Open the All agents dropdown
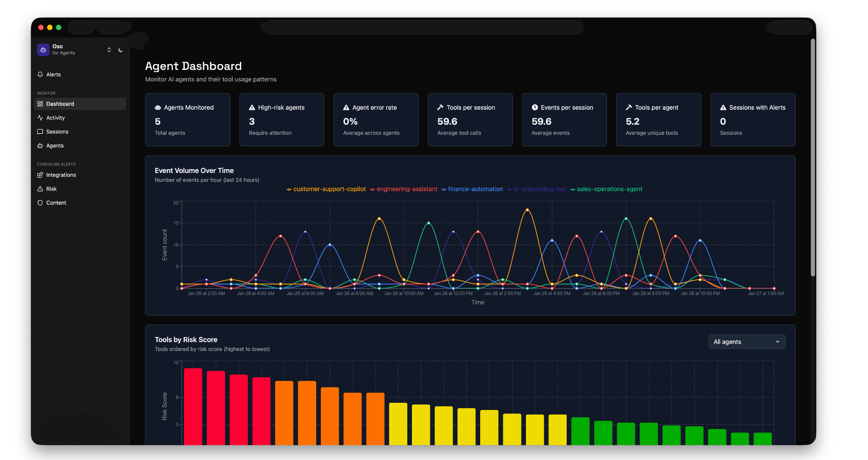 click(x=747, y=342)
